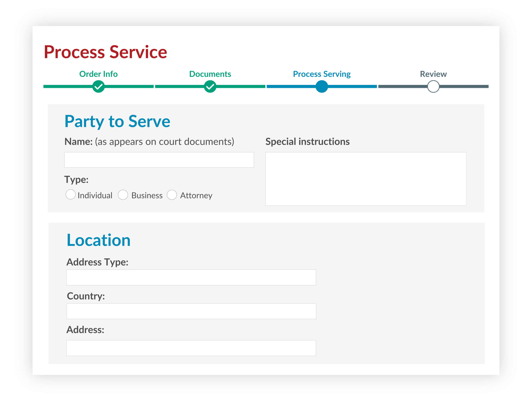Open the Country field
This screenshot has width=532, height=401.
point(191,311)
